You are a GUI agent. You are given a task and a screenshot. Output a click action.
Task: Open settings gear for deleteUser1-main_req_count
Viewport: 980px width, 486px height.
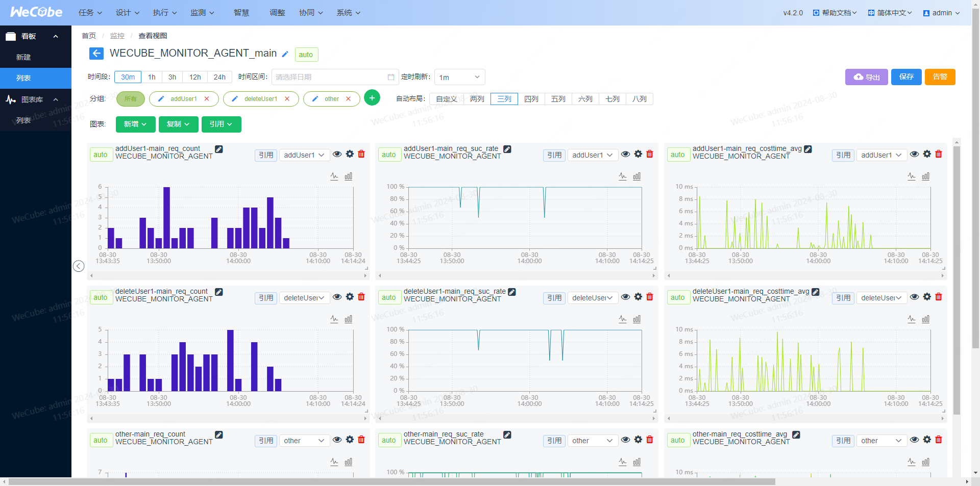tap(350, 297)
